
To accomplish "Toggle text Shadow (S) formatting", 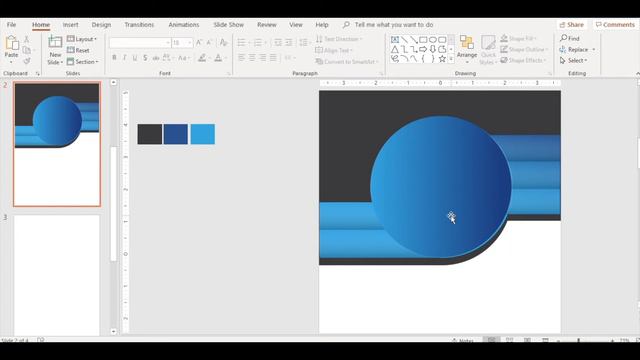I will coord(145,58).
